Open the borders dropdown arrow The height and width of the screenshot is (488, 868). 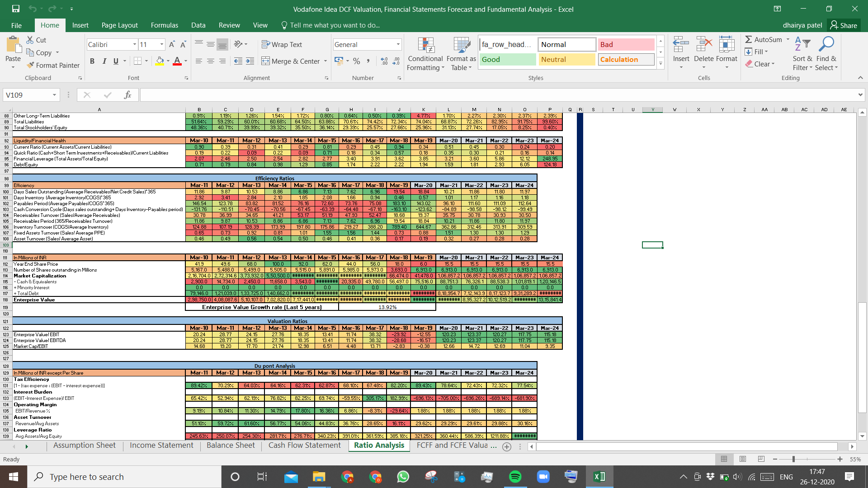coord(146,61)
